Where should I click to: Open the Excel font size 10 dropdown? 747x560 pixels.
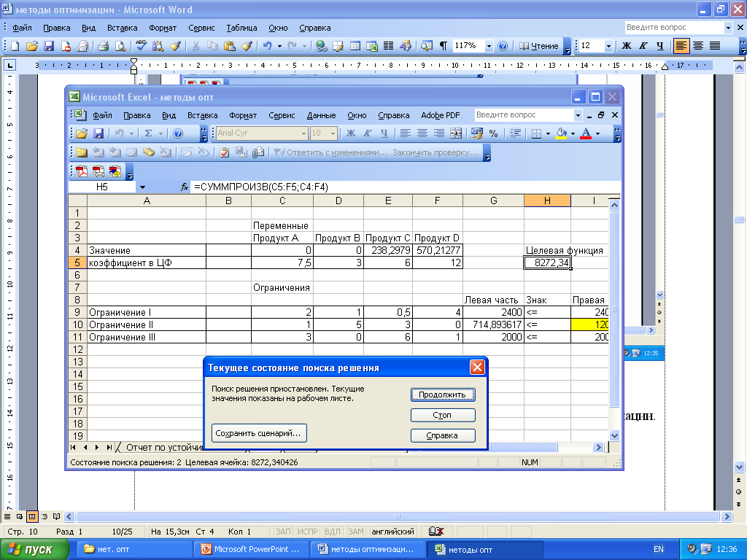pyautogui.click(x=333, y=133)
